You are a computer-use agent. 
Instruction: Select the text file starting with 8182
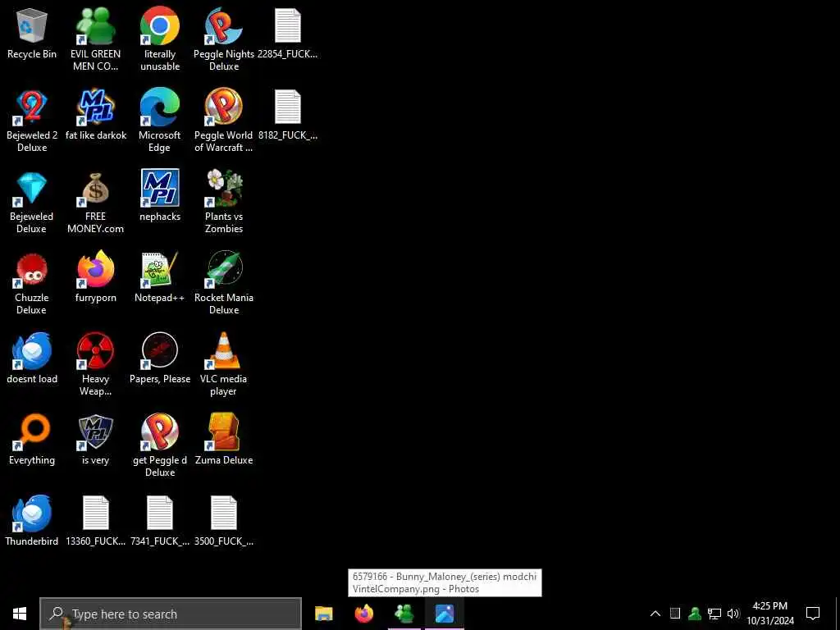[288, 115]
